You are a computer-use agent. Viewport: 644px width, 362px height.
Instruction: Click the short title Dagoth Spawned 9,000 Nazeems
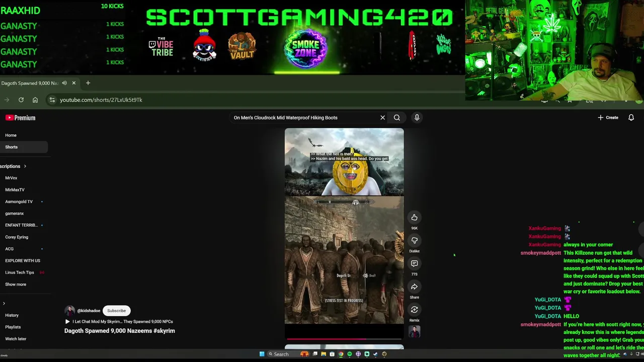coord(119,331)
